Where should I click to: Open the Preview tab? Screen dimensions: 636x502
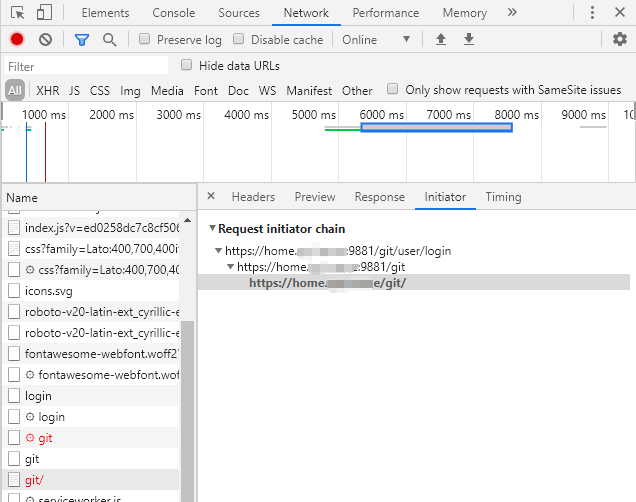(x=315, y=197)
